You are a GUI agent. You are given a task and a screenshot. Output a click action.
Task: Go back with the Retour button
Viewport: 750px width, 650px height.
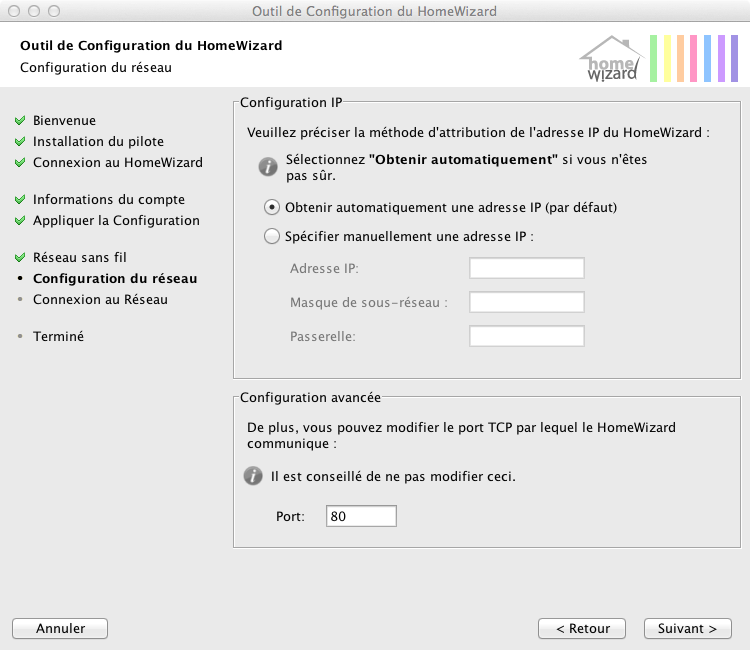tap(582, 629)
